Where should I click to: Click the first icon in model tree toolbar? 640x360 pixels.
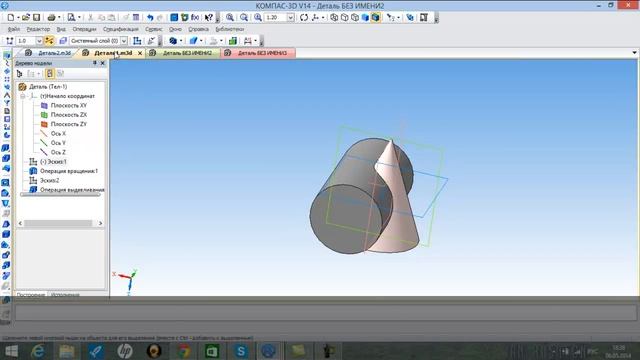click(20, 73)
